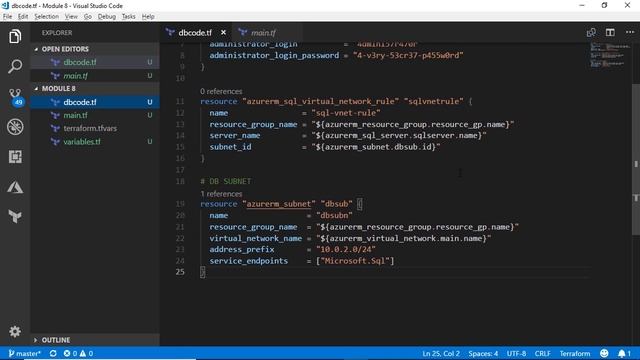Click synchronize changes icon in status bar
The image size is (640, 360).
pyautogui.click(x=53, y=353)
